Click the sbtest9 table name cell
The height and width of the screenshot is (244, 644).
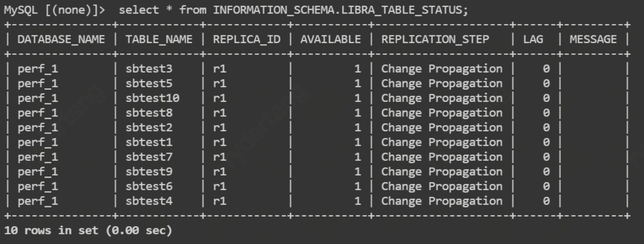149,172
